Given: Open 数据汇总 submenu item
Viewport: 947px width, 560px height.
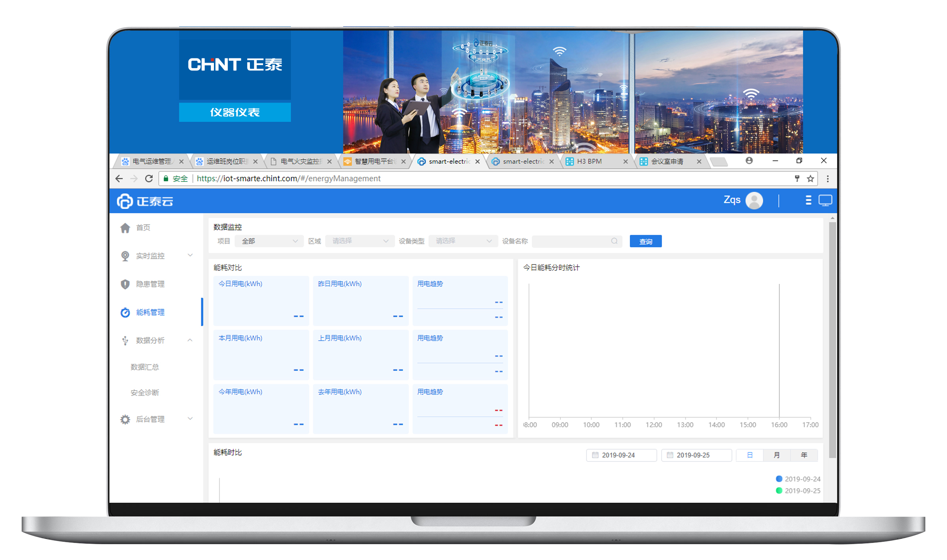Looking at the screenshot, I should (x=145, y=367).
